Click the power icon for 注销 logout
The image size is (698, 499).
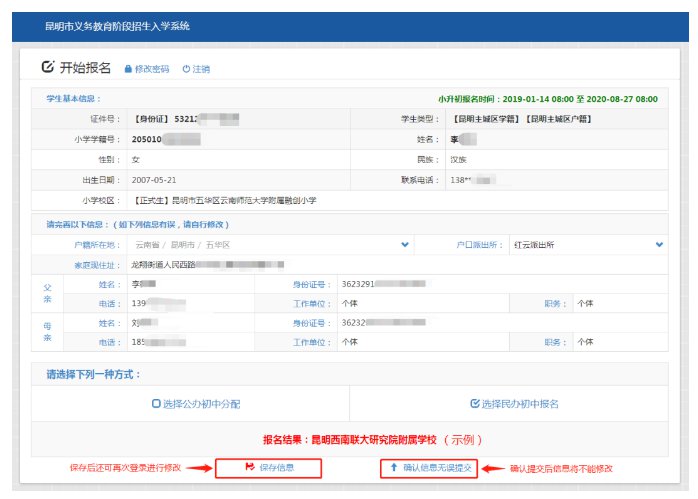pyautogui.click(x=186, y=70)
